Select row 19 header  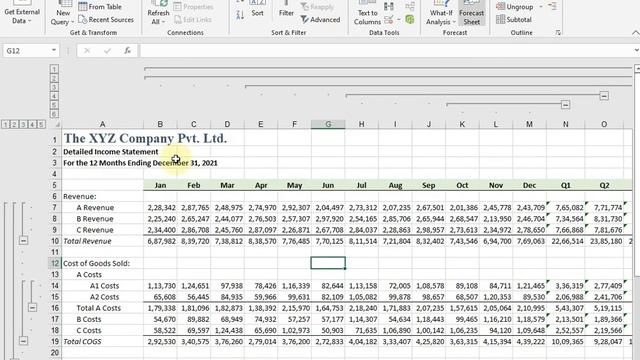pyautogui.click(x=55, y=341)
